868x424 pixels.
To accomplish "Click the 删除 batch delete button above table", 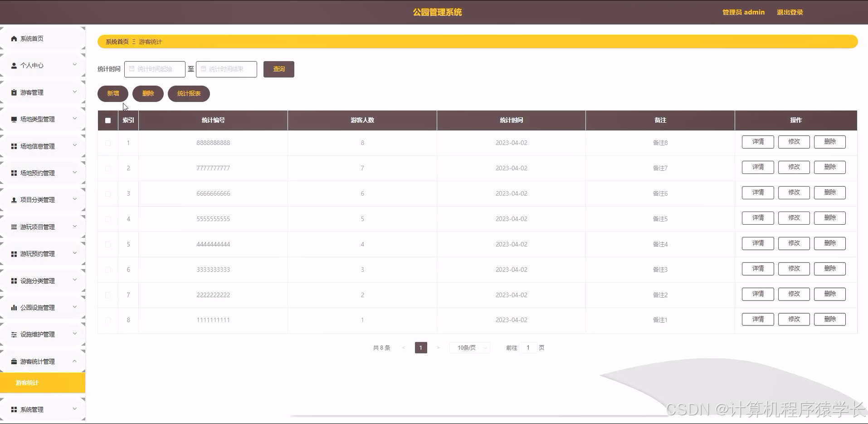I will pos(148,94).
